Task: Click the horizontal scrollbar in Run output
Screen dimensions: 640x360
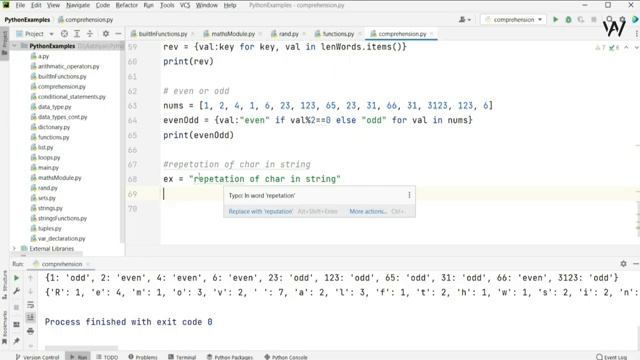Action: 81,348
